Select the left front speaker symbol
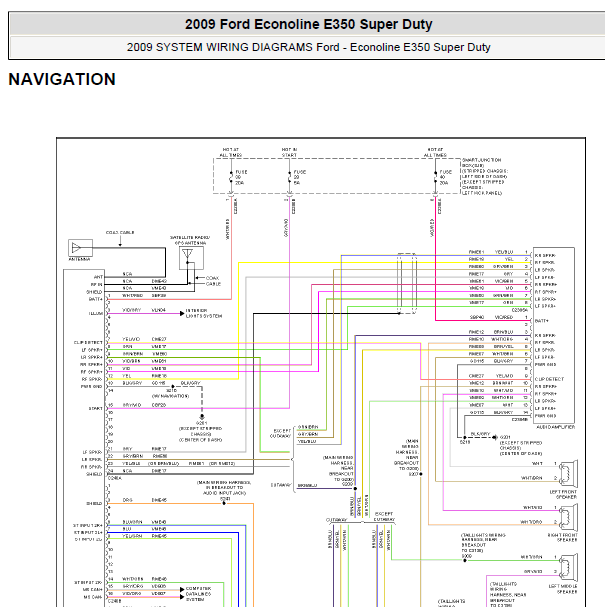Viewport: 605px width, 607px height. pos(569,473)
